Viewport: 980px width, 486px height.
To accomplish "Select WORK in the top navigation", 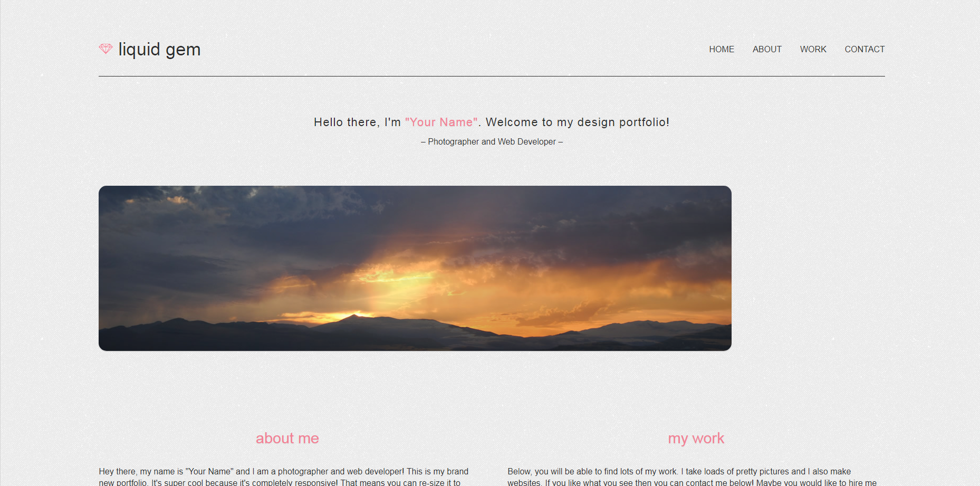I will pyautogui.click(x=813, y=49).
